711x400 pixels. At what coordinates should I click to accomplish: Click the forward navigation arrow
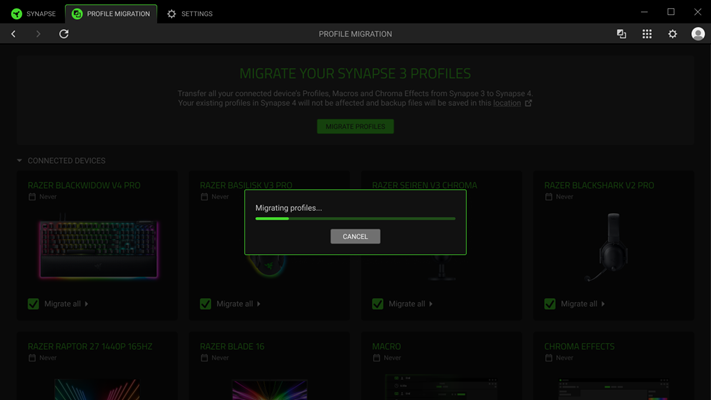[x=38, y=34]
